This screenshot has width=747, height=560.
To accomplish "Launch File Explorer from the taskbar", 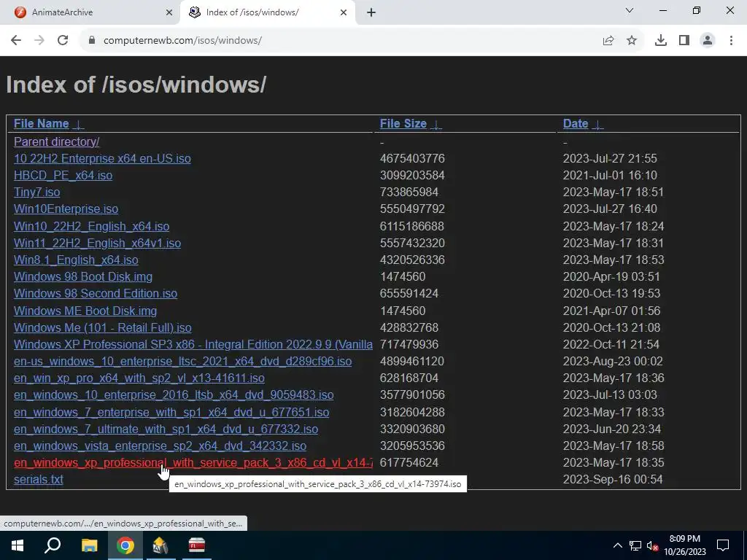I will pyautogui.click(x=89, y=545).
